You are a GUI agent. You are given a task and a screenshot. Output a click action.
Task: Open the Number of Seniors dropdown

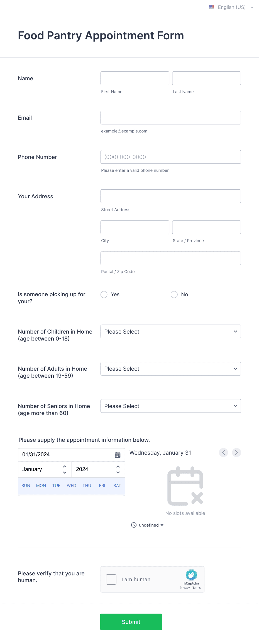point(171,406)
